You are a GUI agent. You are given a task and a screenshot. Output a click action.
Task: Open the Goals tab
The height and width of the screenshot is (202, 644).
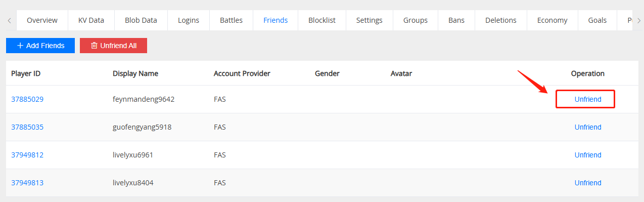point(597,20)
